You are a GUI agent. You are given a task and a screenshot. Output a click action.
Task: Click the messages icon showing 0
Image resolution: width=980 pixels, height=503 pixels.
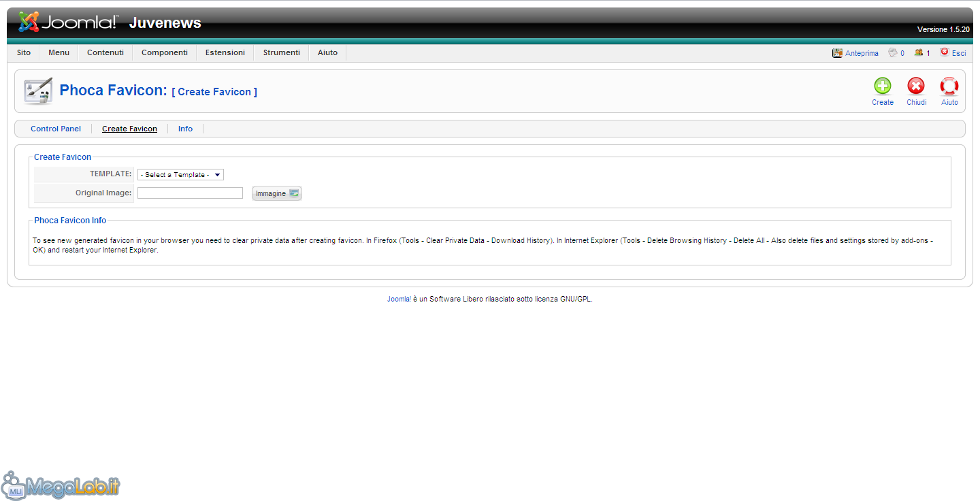[893, 52]
